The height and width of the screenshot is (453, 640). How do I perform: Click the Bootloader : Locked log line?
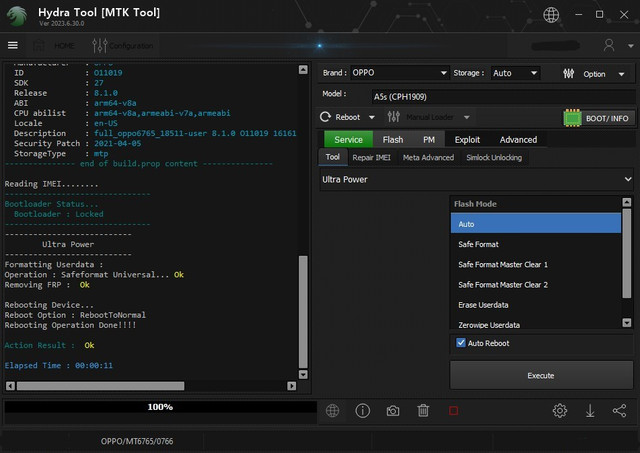pos(58,214)
